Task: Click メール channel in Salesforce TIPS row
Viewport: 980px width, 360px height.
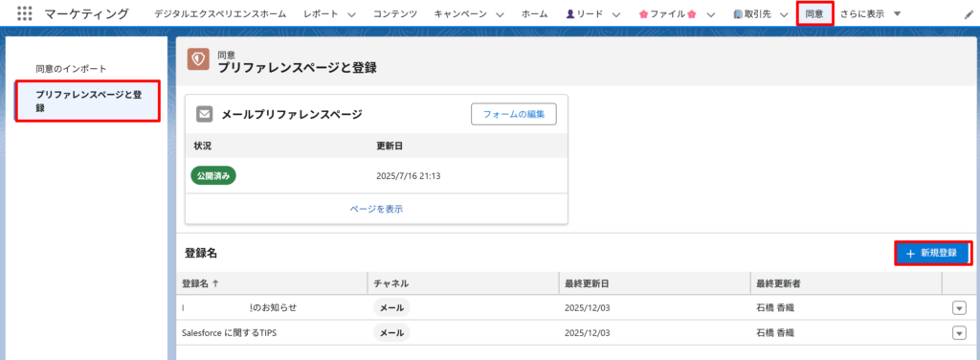Action: (391, 333)
